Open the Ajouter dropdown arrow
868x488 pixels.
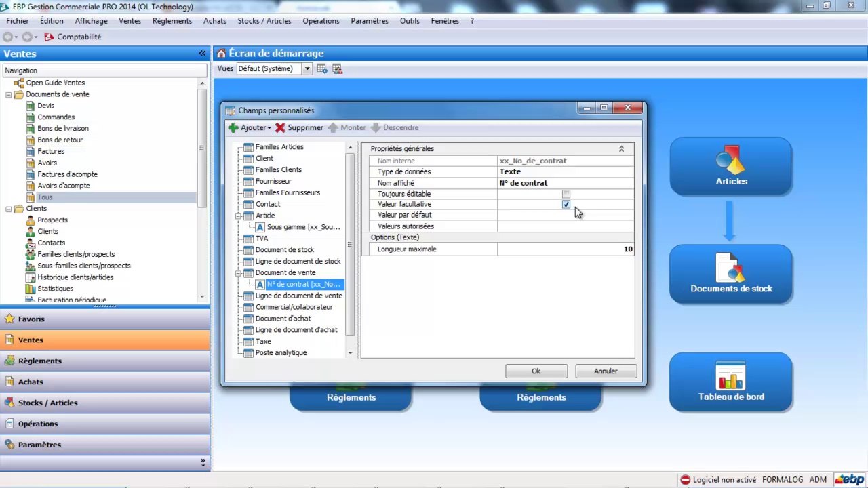point(269,128)
